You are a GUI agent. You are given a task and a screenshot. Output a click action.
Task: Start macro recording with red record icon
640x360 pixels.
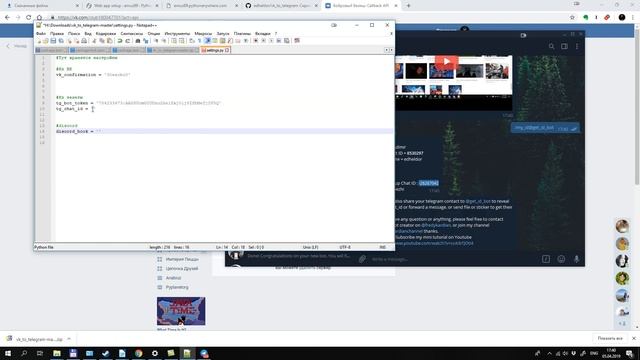coord(256,41)
